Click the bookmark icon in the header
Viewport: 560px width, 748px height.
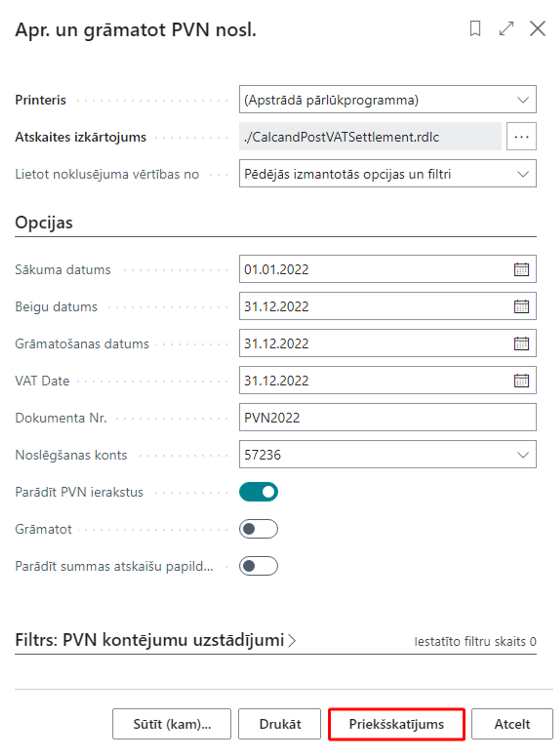coord(475,28)
